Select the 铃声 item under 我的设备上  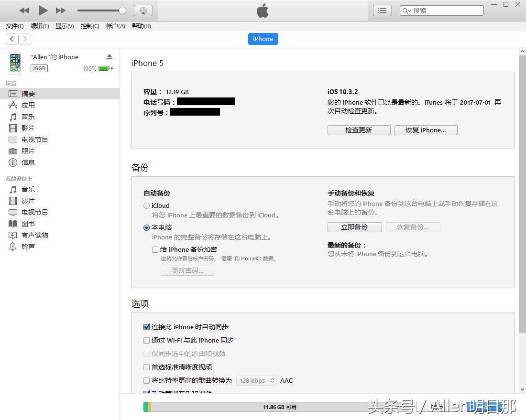[28, 247]
